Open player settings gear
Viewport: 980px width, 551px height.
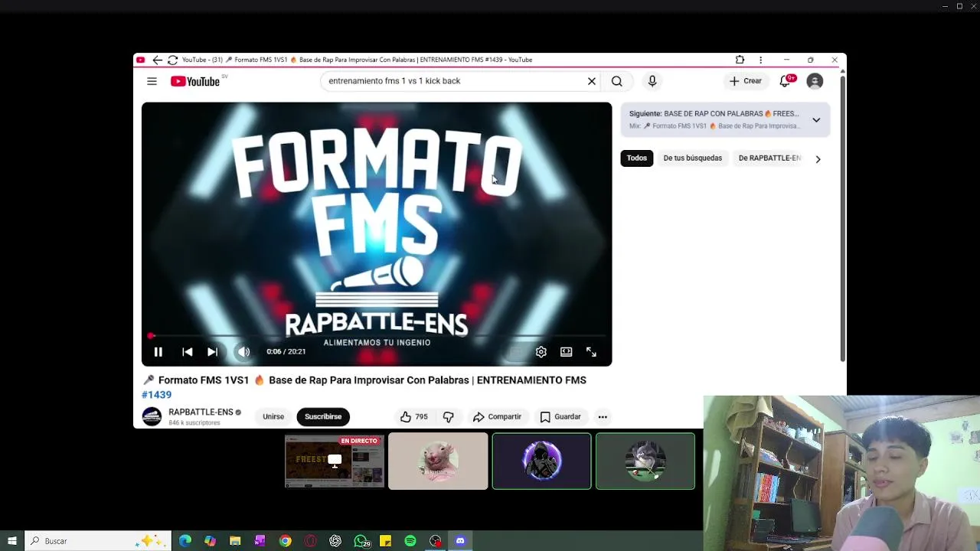pos(541,352)
